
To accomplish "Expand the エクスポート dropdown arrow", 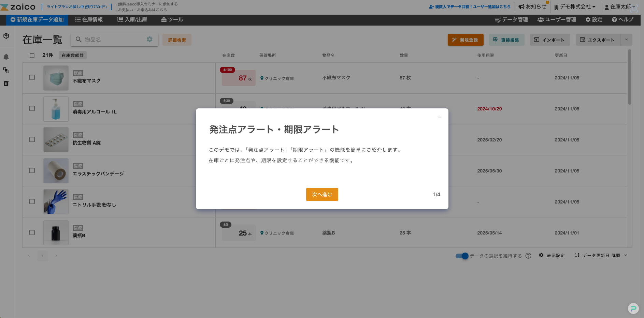I will [x=626, y=40].
